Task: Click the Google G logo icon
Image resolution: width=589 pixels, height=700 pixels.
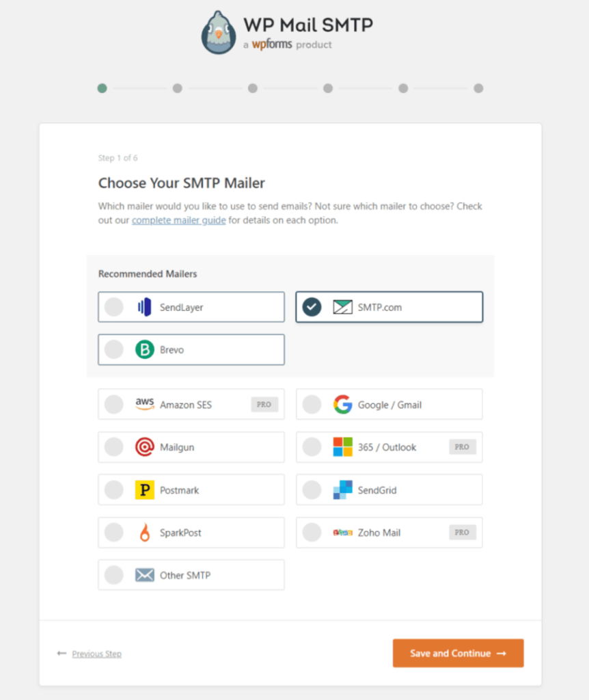Action: click(342, 404)
